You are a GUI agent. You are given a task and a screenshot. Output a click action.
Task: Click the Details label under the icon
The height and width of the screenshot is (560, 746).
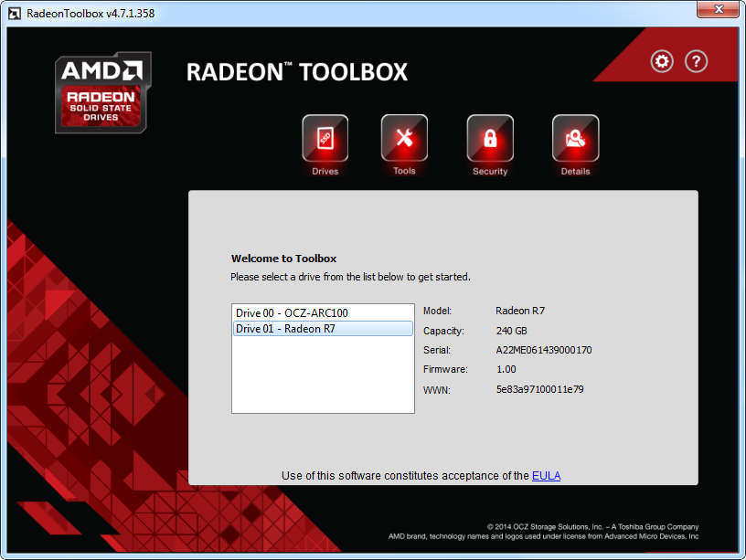[x=576, y=171]
